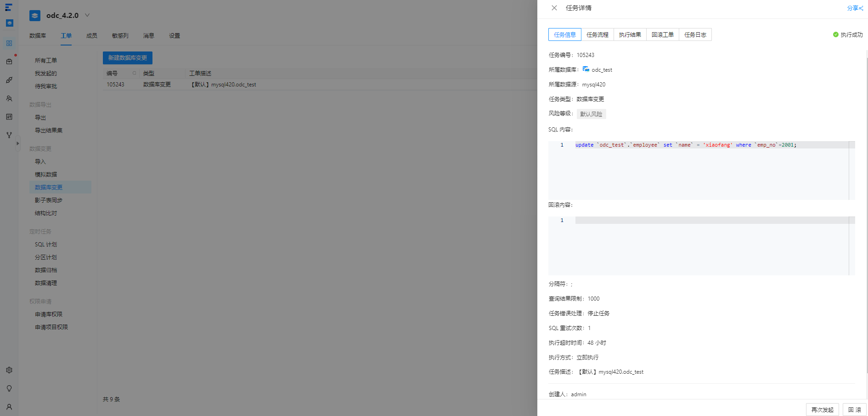Open the settings gear icon in sidebar
Image resolution: width=868 pixels, height=416 pixels.
coord(9,370)
